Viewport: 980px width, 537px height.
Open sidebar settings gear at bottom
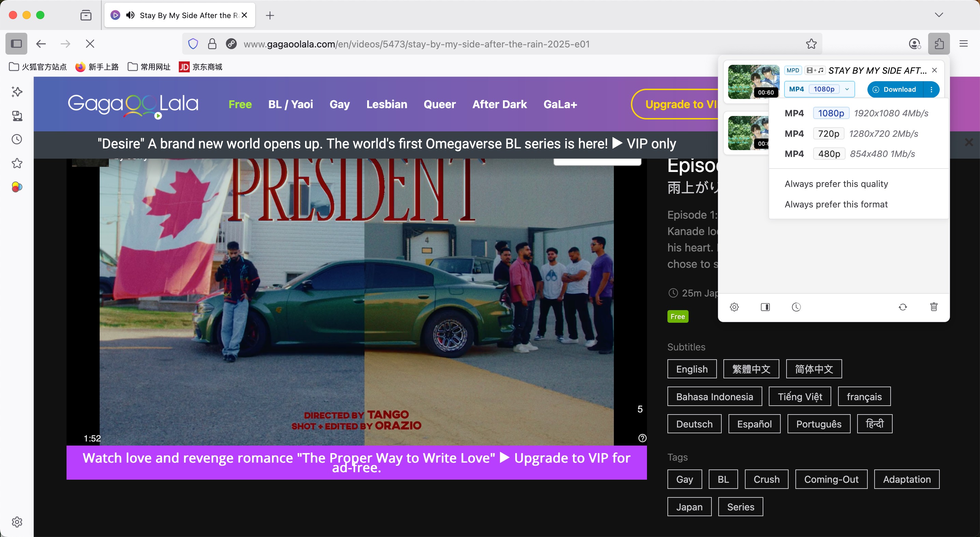[x=17, y=522]
